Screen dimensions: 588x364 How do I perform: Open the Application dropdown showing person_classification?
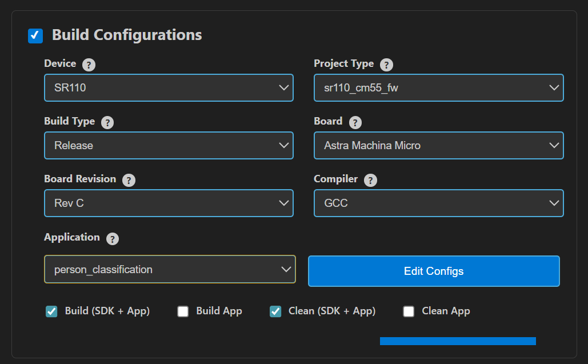click(x=169, y=269)
